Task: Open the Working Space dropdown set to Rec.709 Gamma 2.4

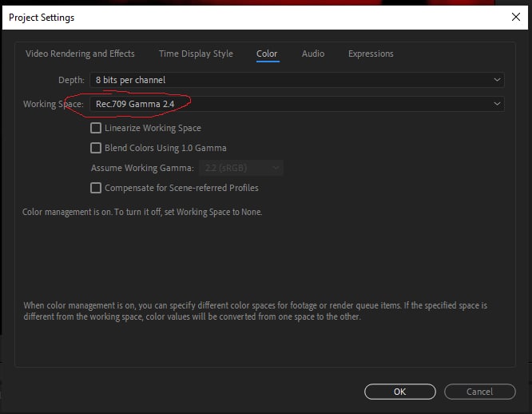Action: (x=297, y=104)
